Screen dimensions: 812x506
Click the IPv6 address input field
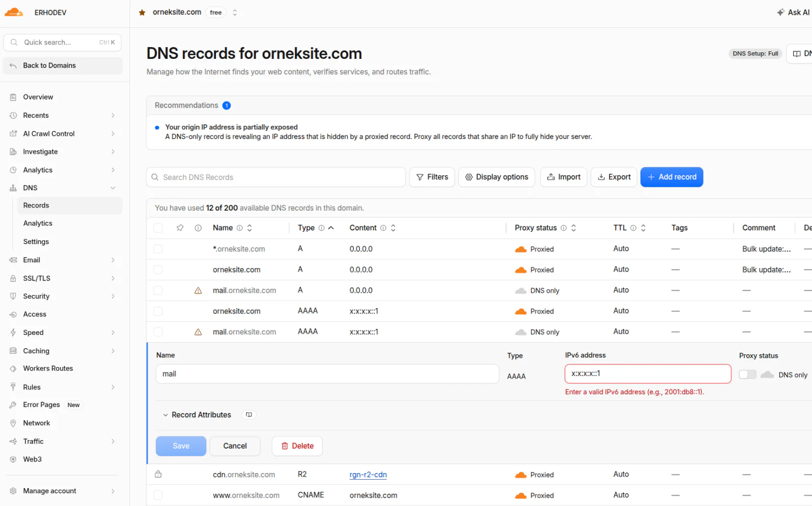click(x=648, y=374)
